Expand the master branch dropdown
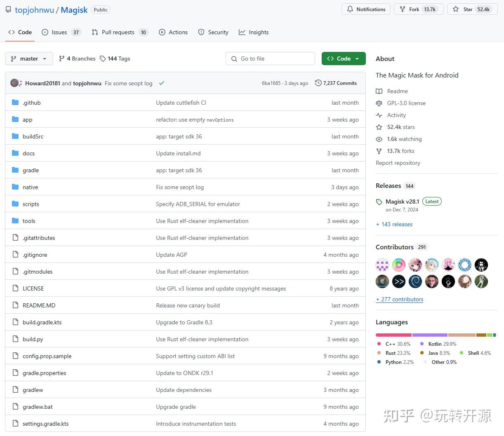Image resolution: width=504 pixels, height=436 pixels. [29, 59]
